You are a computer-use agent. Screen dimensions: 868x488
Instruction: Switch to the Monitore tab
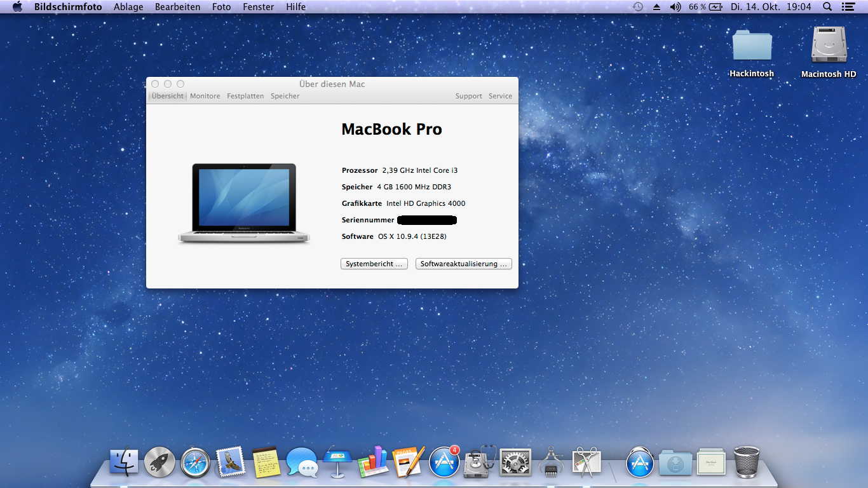click(x=205, y=96)
